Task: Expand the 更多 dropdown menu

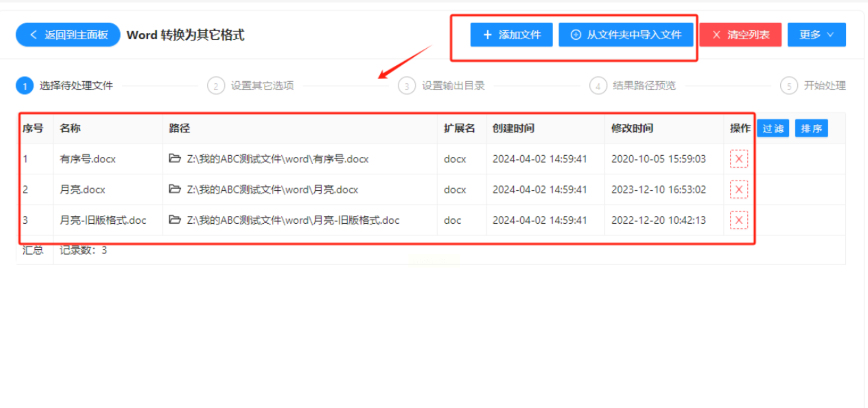Action: click(816, 35)
